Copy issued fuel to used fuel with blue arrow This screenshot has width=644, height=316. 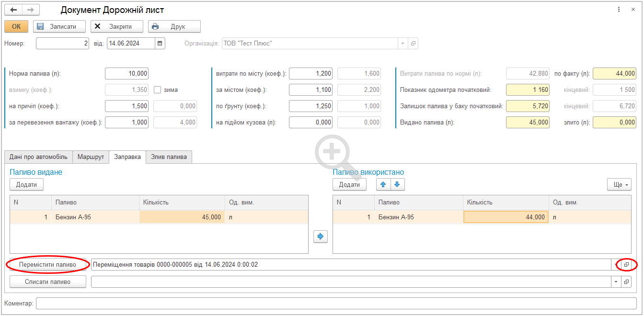(x=321, y=236)
